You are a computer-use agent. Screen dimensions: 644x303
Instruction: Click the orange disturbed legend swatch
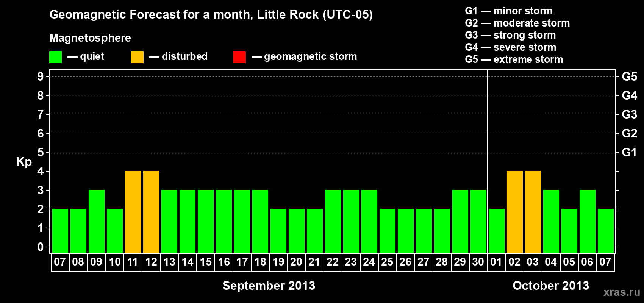(x=137, y=57)
